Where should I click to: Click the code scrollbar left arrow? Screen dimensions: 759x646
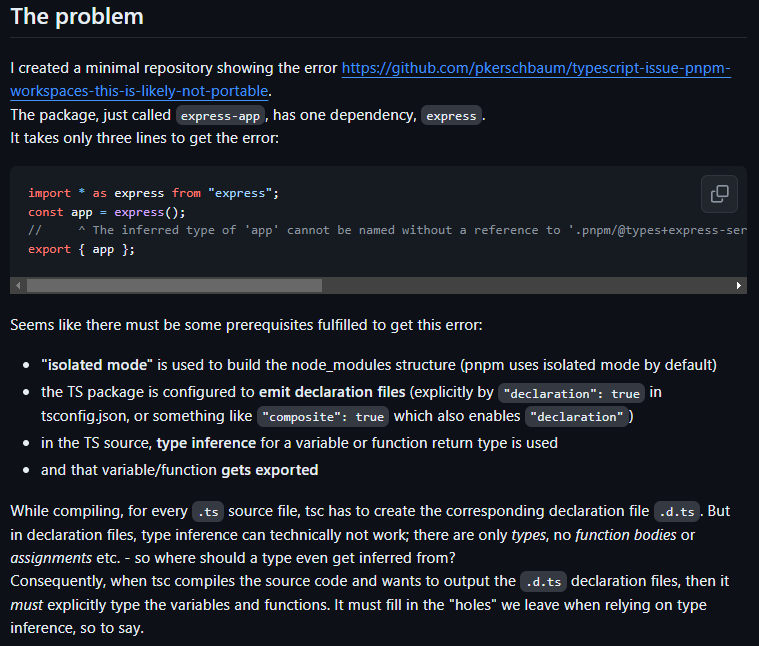pos(18,286)
